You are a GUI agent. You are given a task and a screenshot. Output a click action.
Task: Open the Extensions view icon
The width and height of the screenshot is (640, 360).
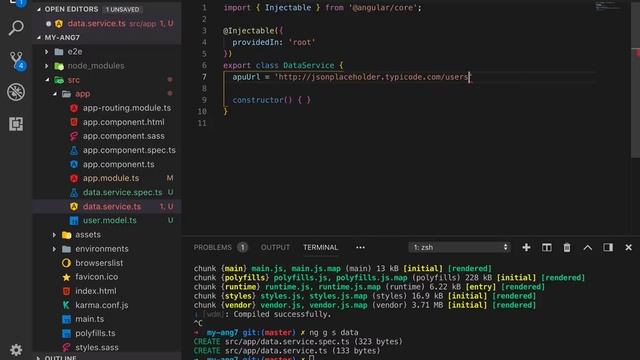click(16, 124)
